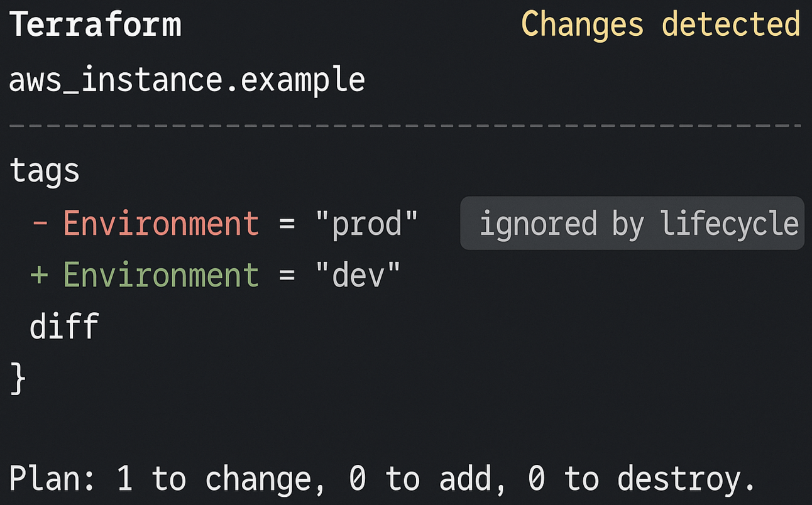Image resolution: width=812 pixels, height=505 pixels.
Task: Collapse the tags block
Action: coord(45,171)
